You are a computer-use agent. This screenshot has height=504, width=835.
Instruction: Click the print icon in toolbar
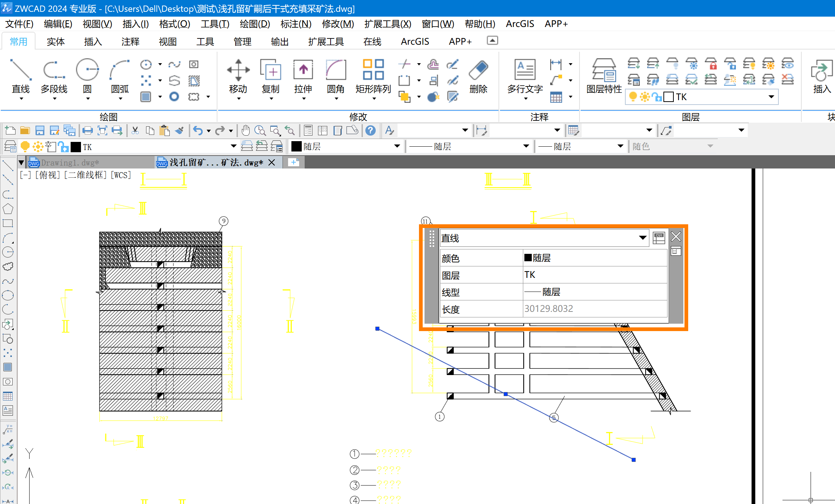[88, 130]
